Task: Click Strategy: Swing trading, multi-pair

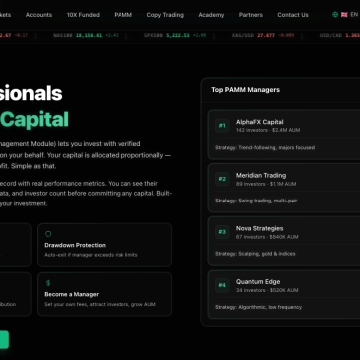Action: point(256,201)
